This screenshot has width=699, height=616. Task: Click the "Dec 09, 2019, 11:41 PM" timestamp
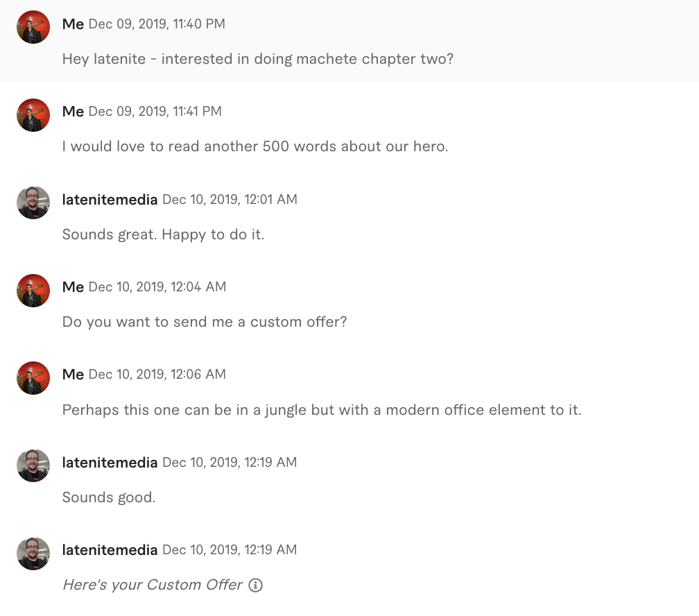(x=155, y=112)
